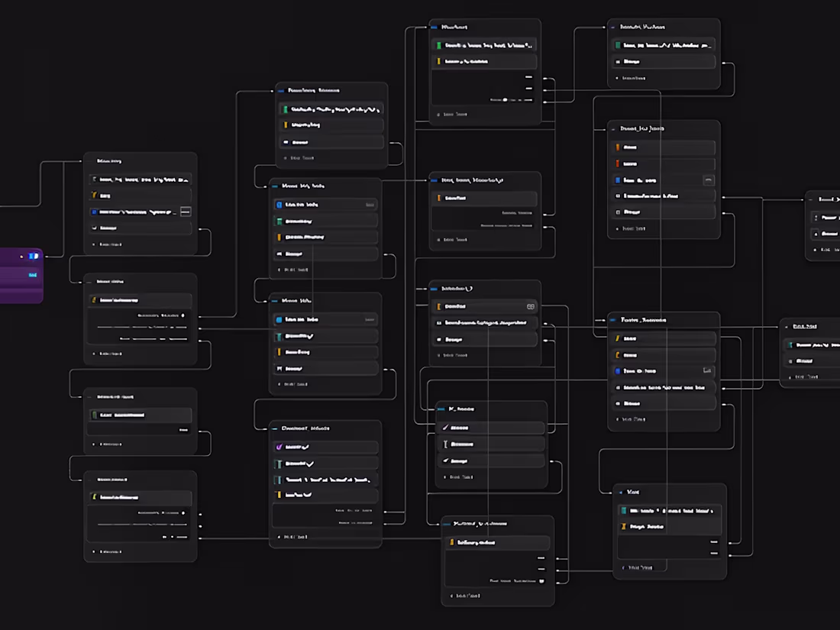
Task: Click the footer link of the node with the I-beam row
Action: coord(461,477)
